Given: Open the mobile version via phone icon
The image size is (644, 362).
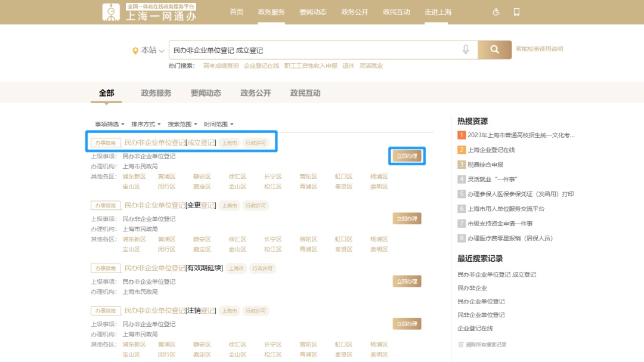Looking at the screenshot, I should (x=518, y=11).
